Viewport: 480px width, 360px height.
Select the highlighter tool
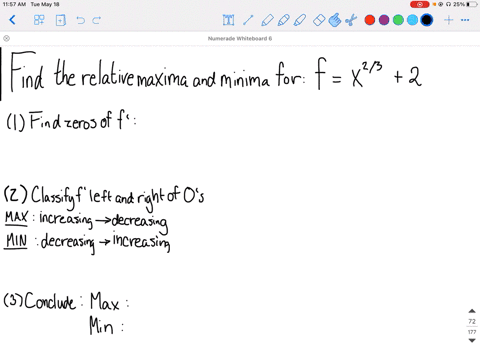tap(300, 20)
